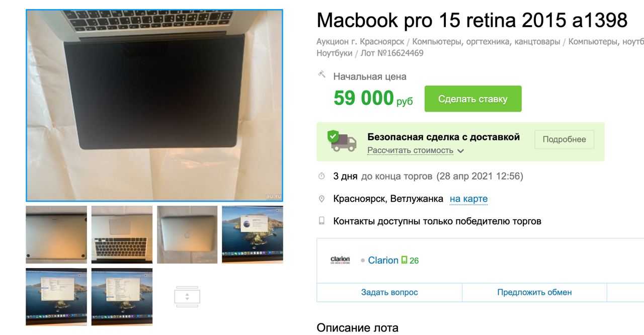Expand the thumbnail gallery toggle icon
This screenshot has height=335, width=644.
[187, 296]
